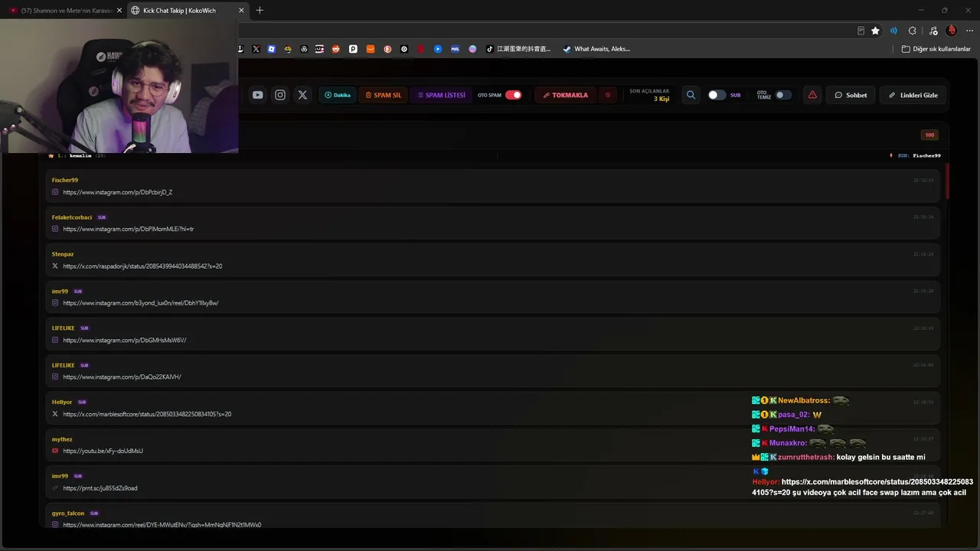Click the link icon beside the prnt.sc URL
Image resolution: width=980 pixels, height=551 pixels.
[x=55, y=488]
